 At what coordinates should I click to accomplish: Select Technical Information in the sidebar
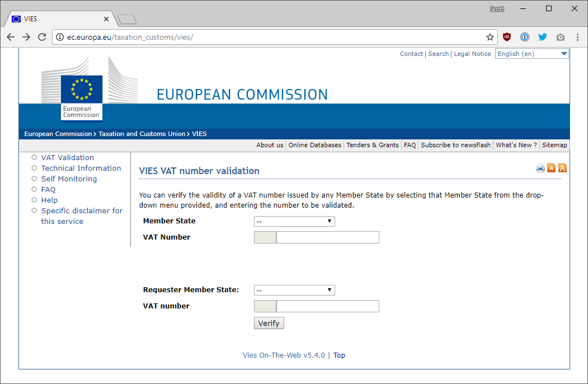[x=81, y=168]
